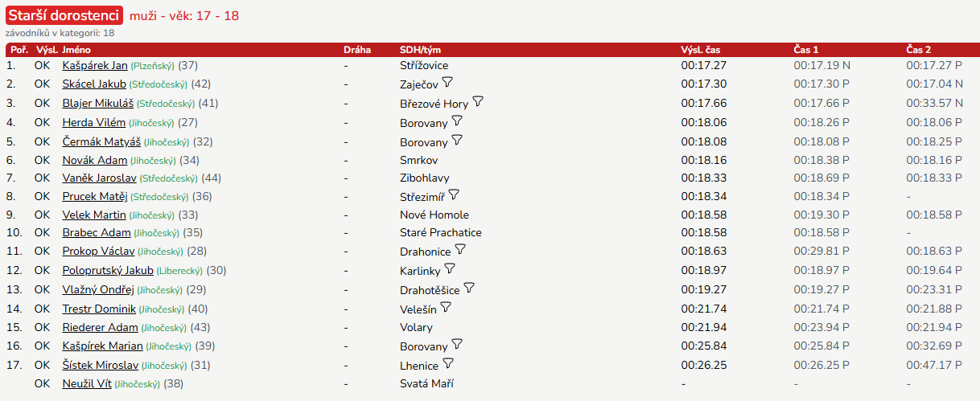Click the SDH/tým column header
Image resolution: width=980 pixels, height=401 pixels.
point(415,49)
